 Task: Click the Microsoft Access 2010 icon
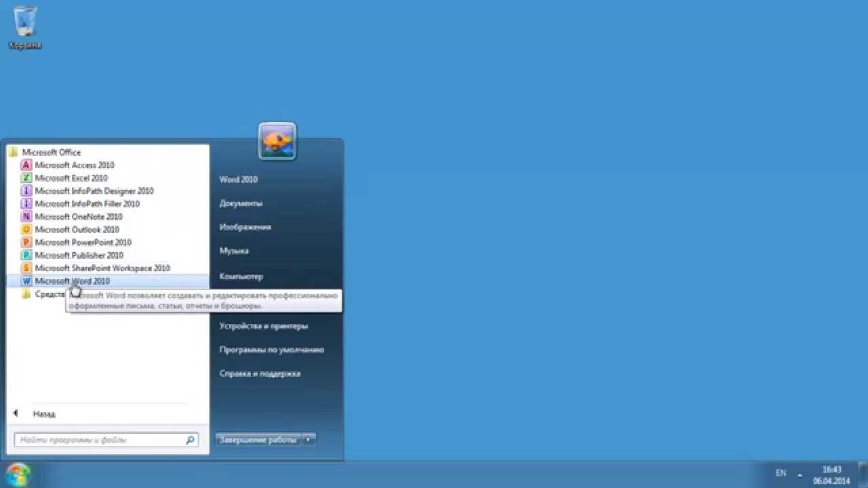[x=26, y=165]
